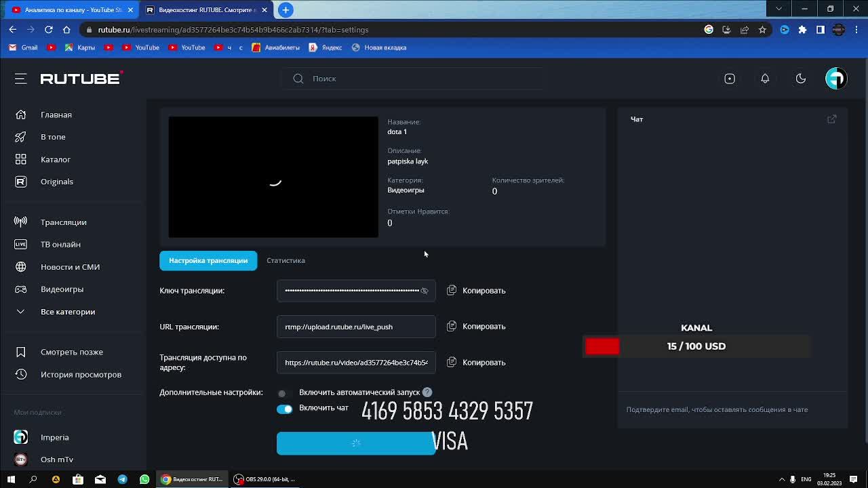This screenshot has width=868, height=488.
Task: Open Gmail bookmark
Action: tap(23, 47)
